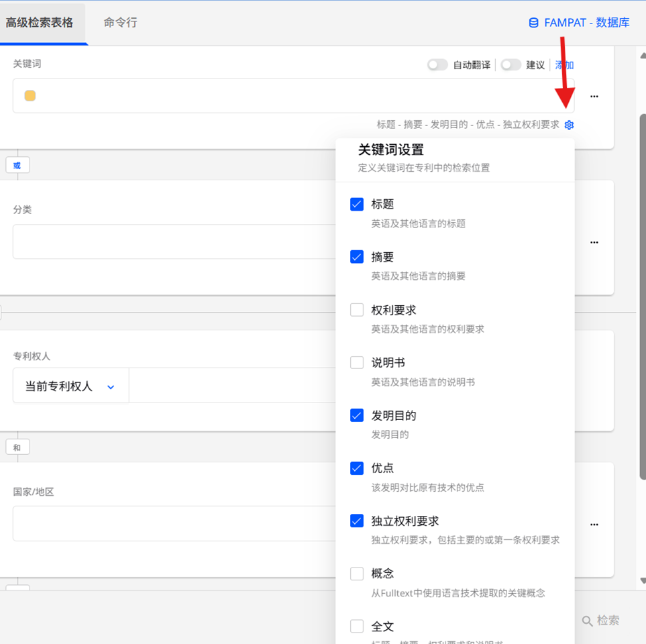
Task: Open more options for classification row
Action: pyautogui.click(x=594, y=242)
